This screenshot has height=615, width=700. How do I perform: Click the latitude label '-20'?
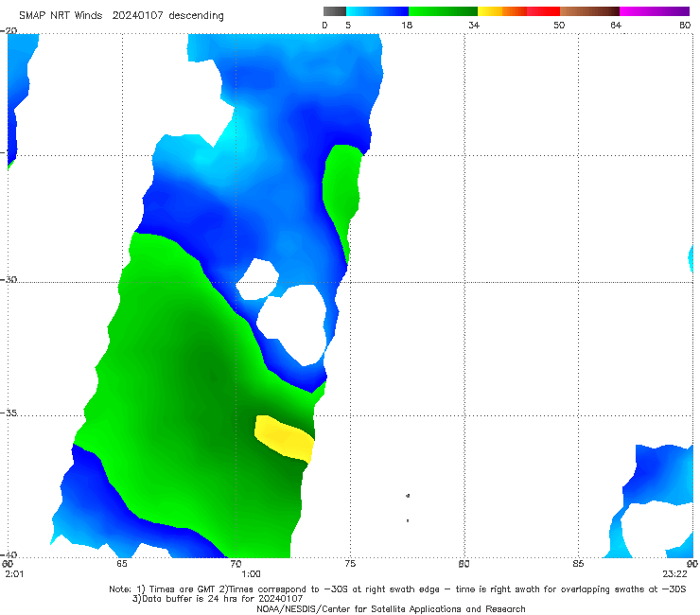[9, 31]
